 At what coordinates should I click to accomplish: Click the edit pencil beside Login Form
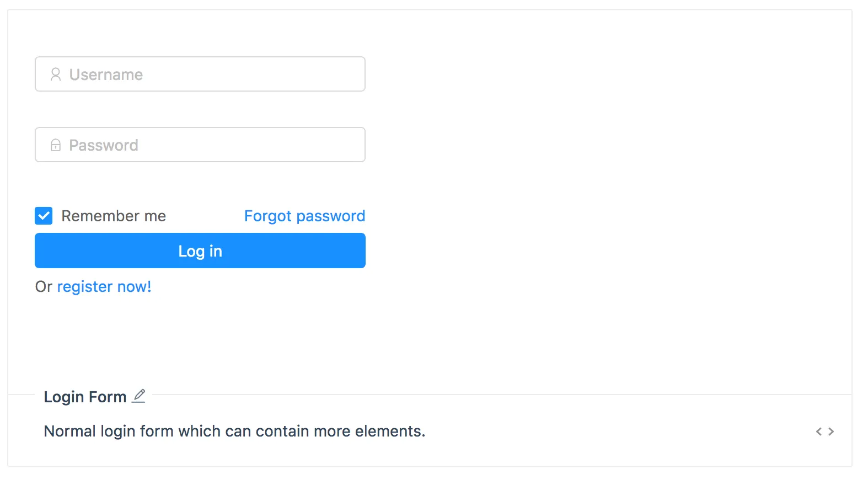coord(139,396)
